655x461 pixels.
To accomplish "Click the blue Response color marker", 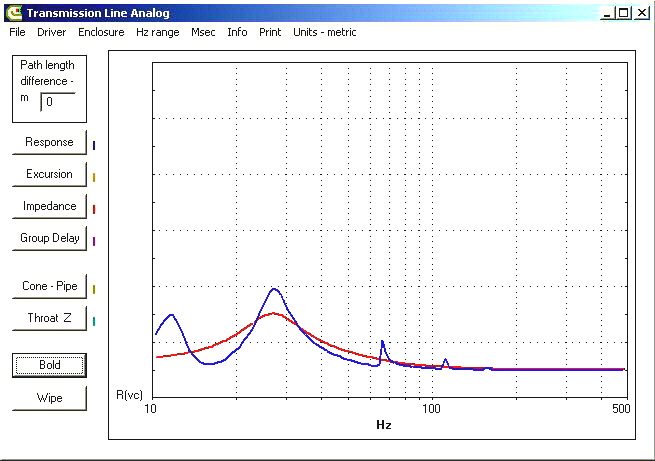I will [94, 145].
